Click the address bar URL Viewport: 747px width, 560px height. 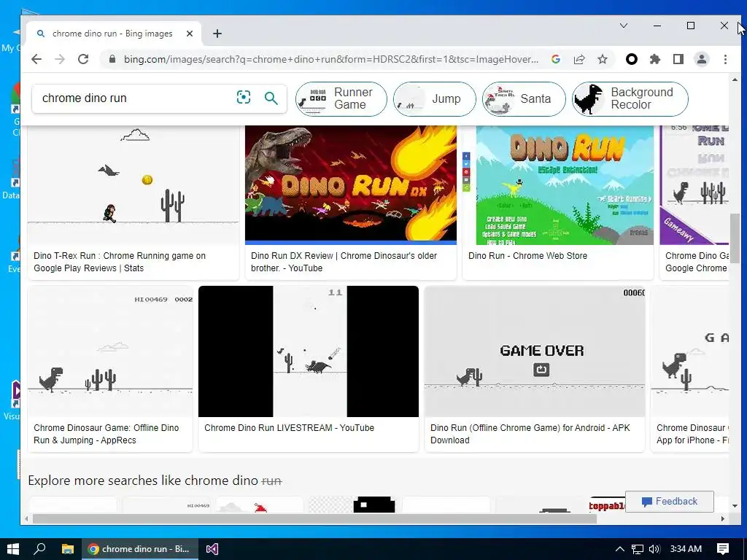point(331,59)
